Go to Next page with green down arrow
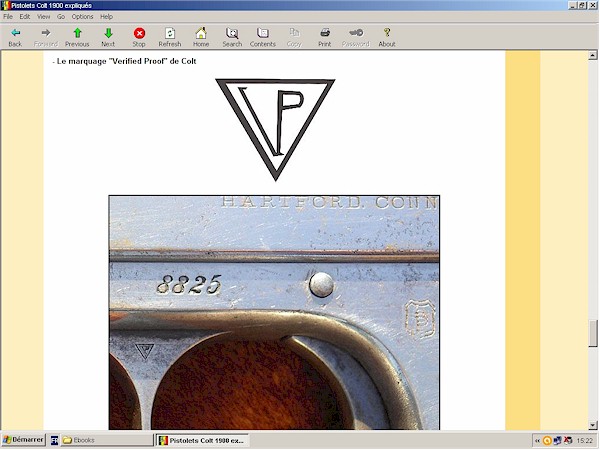This screenshot has width=600, height=450. coord(108,37)
